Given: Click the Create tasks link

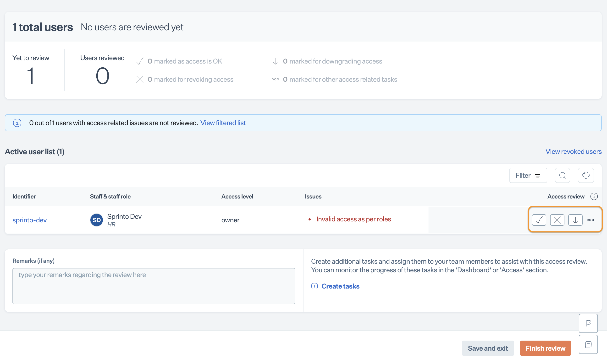Looking at the screenshot, I should click(340, 286).
